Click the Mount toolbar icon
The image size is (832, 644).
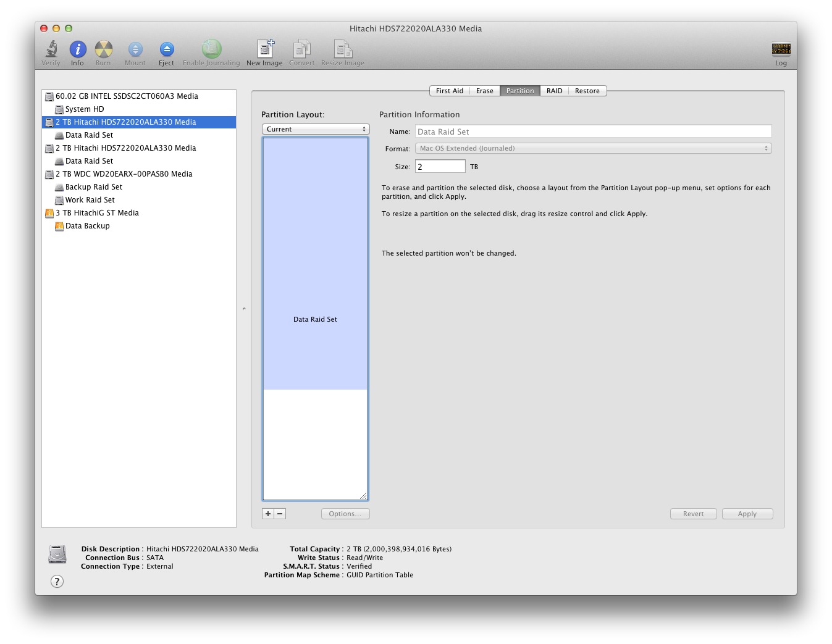[x=135, y=49]
